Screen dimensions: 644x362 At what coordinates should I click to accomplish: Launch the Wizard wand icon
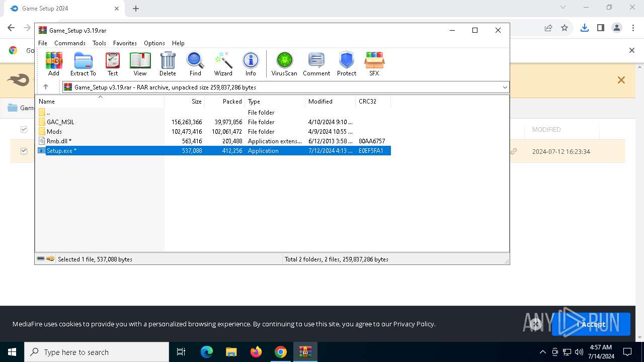tap(223, 64)
